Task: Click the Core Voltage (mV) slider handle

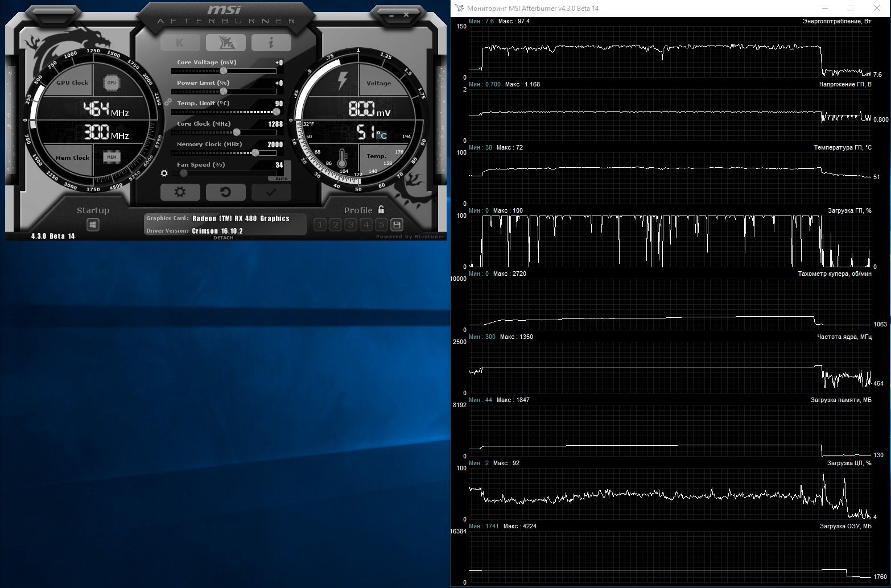Action: point(224,71)
